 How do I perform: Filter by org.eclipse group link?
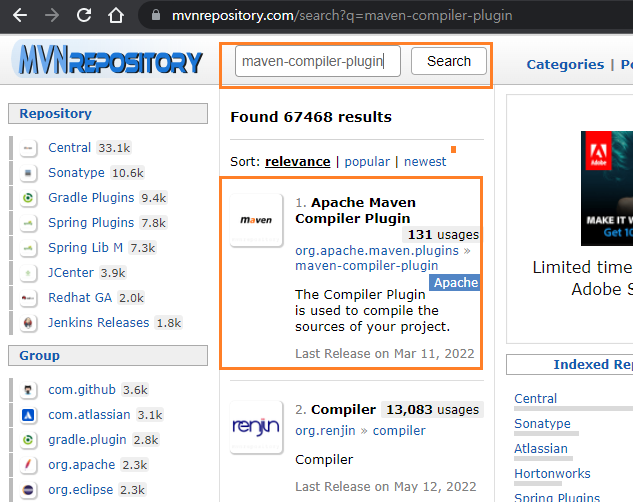(x=80, y=490)
